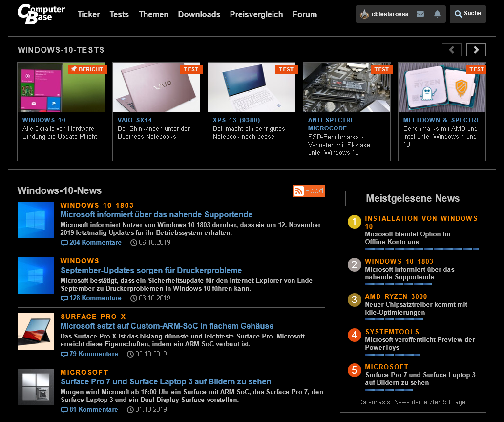Open ANTI-SPECTRE-MICROCODE card title
Screen dimensions: 504x422
[x=332, y=125]
